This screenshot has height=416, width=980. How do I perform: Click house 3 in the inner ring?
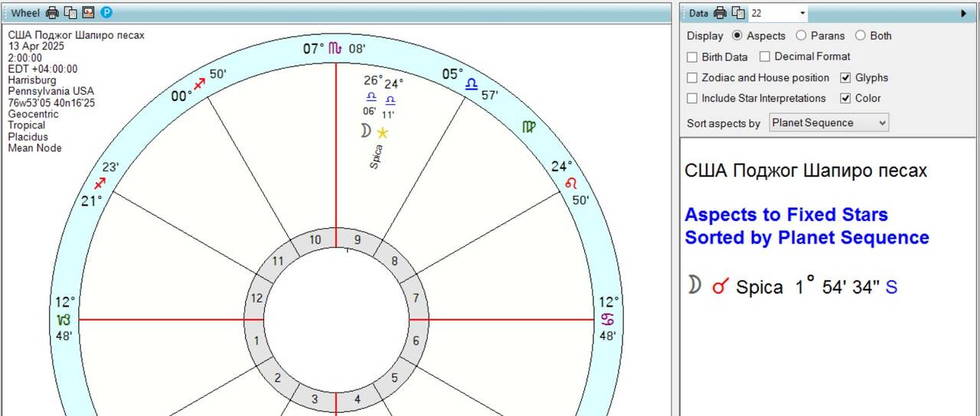(x=315, y=399)
